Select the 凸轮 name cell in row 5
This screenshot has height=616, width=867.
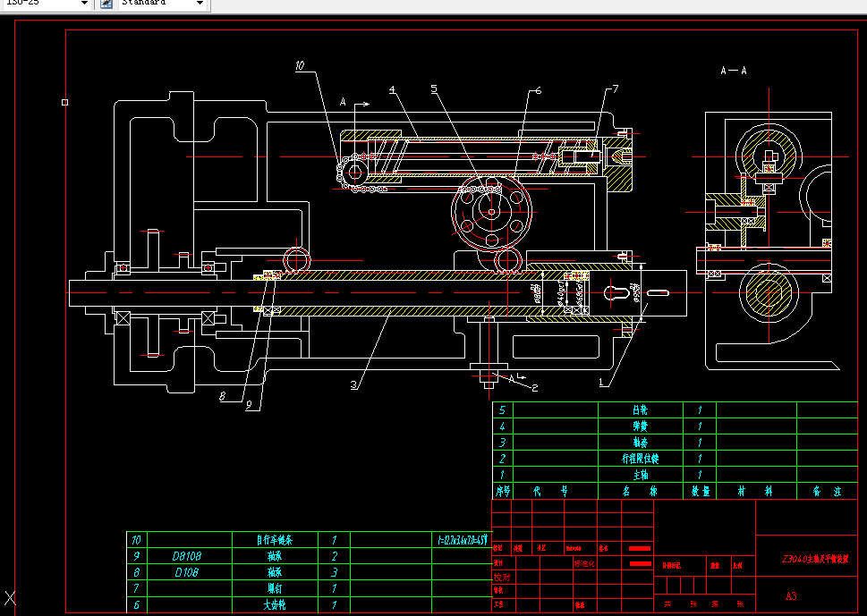641,410
